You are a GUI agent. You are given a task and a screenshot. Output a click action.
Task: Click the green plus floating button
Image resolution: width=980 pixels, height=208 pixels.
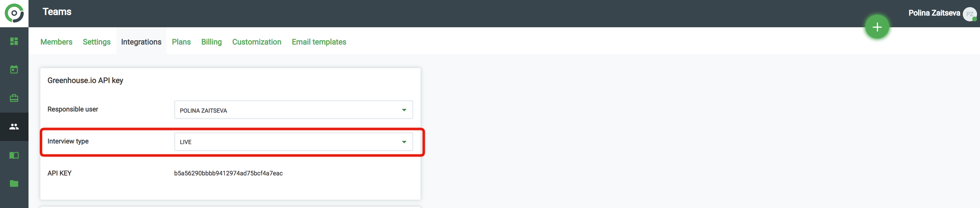(877, 27)
